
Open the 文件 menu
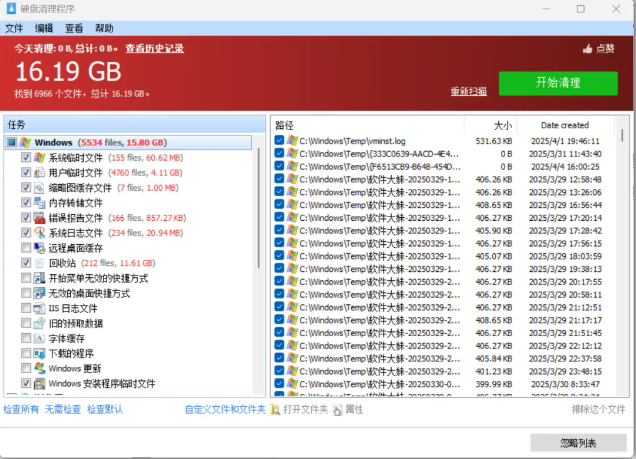[x=14, y=28]
